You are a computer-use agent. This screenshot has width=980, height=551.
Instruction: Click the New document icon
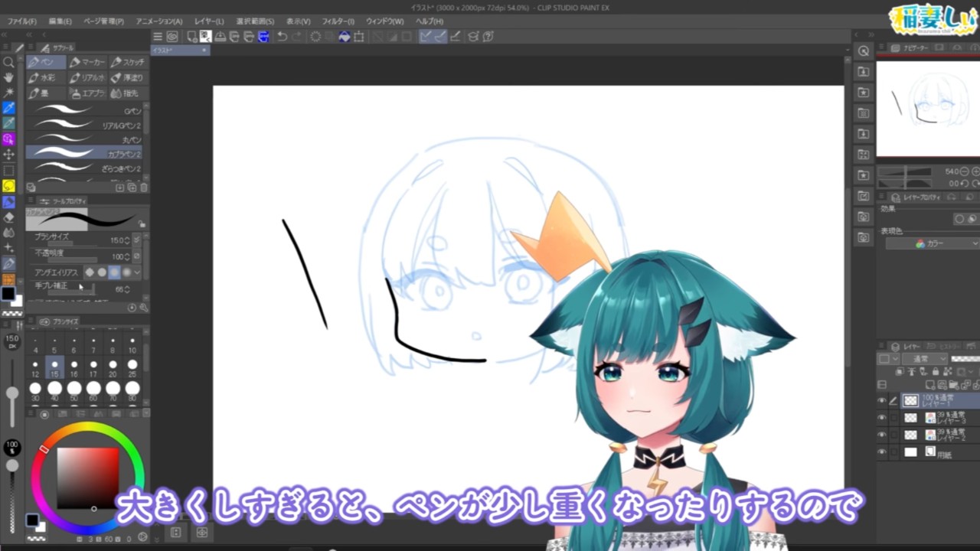(x=192, y=37)
